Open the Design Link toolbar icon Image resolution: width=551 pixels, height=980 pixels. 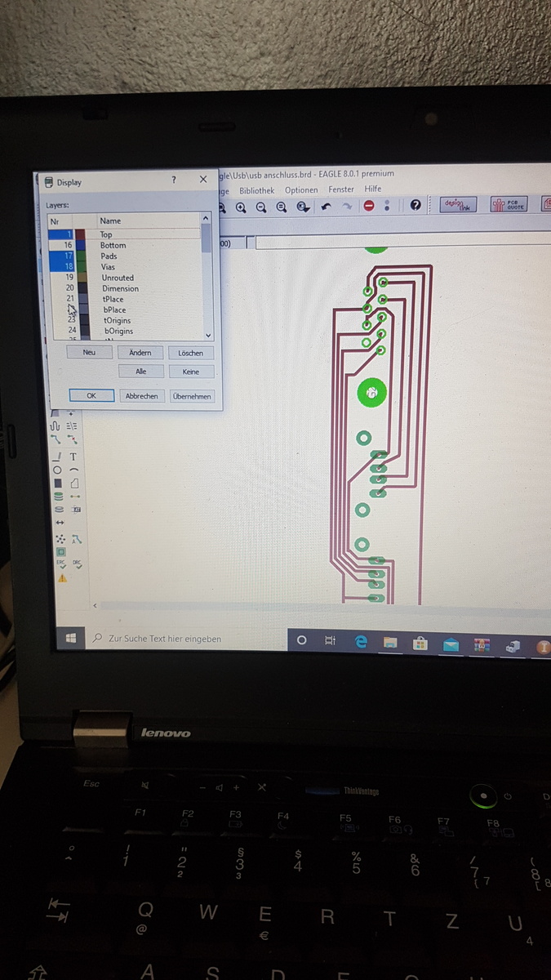coord(457,205)
